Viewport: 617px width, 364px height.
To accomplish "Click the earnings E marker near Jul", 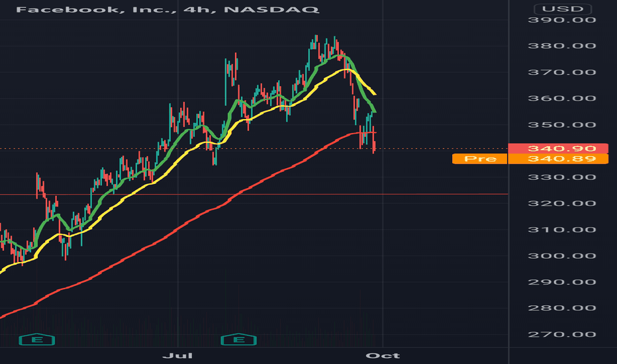I will pyautogui.click(x=239, y=340).
